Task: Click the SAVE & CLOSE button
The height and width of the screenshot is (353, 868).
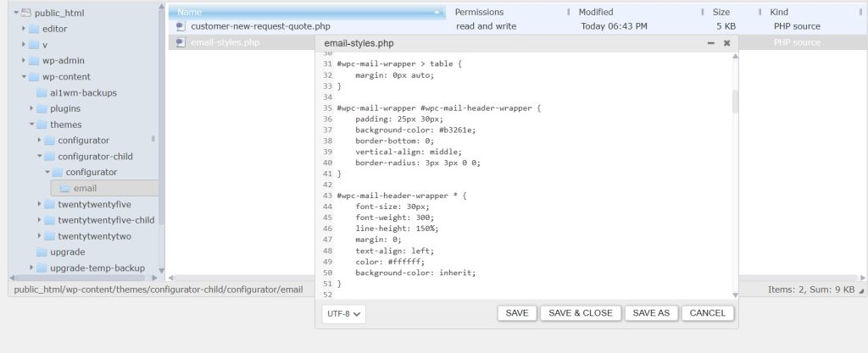Action: click(x=581, y=313)
